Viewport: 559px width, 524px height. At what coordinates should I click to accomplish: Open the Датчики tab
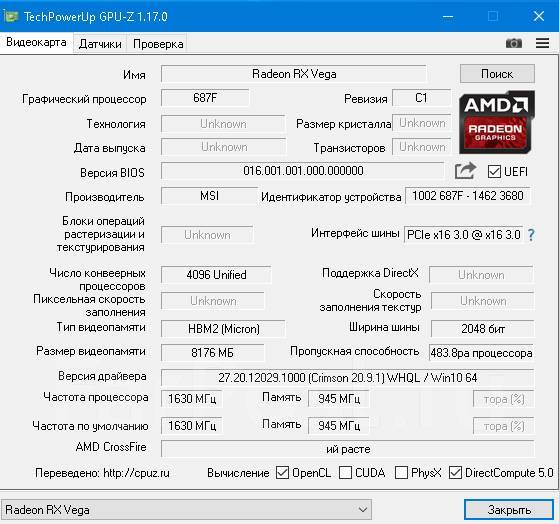point(100,44)
